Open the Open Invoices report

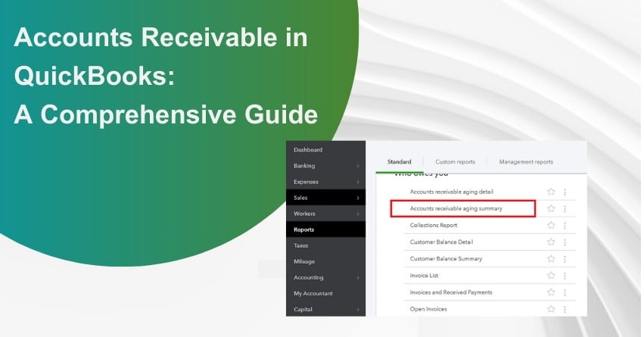point(428,309)
